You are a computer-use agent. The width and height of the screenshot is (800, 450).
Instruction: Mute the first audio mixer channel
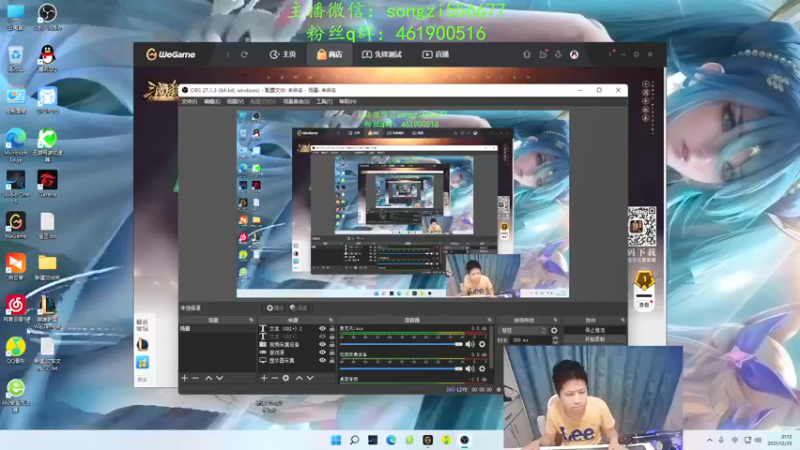(x=470, y=344)
